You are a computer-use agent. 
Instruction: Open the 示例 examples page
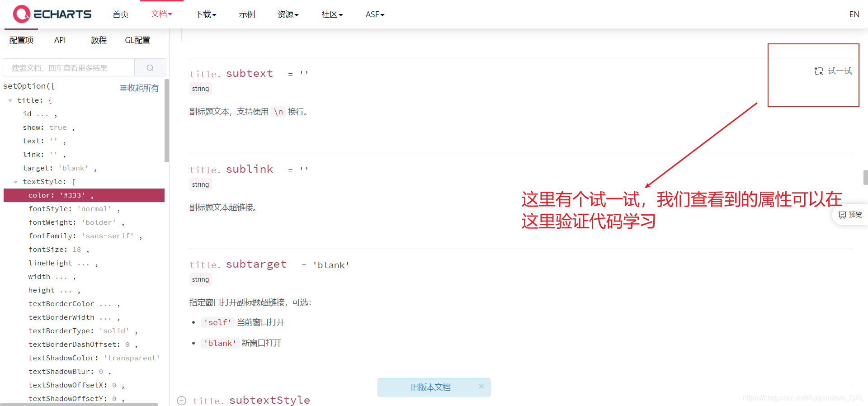(x=247, y=14)
